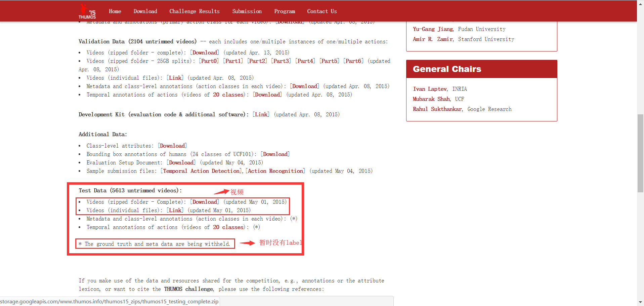
Task: Click the 'Validation Data (2104 untrimmed videos)' heading
Action: tap(138, 42)
